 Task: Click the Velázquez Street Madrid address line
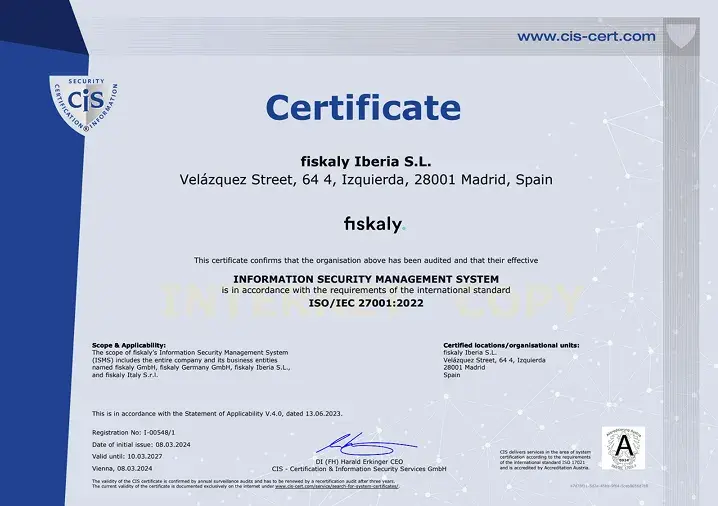pos(366,180)
